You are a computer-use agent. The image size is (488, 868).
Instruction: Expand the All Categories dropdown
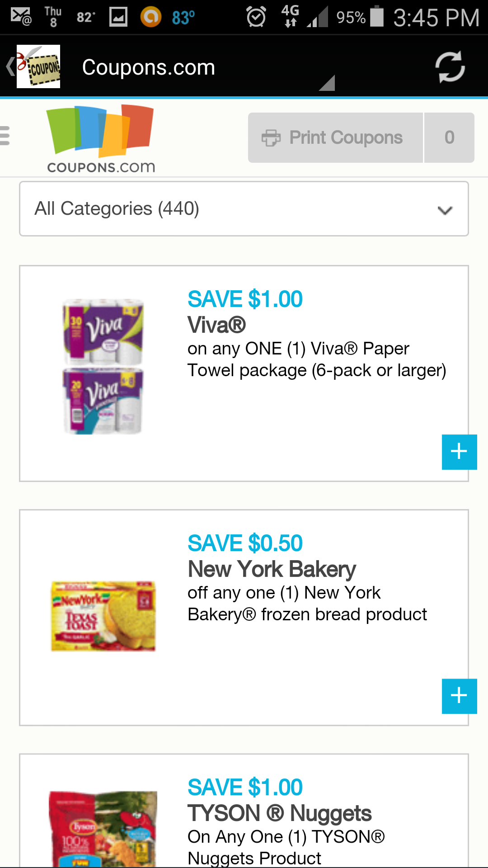[244, 208]
